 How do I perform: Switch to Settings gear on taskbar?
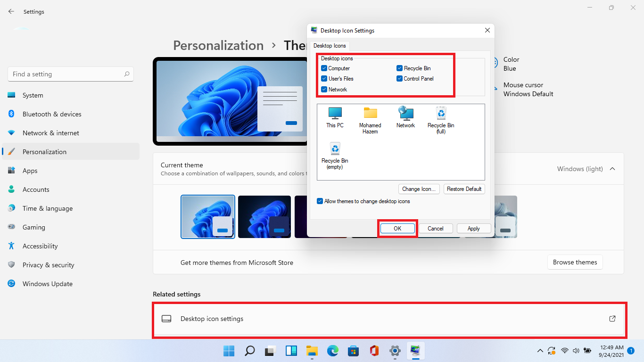pos(395,351)
